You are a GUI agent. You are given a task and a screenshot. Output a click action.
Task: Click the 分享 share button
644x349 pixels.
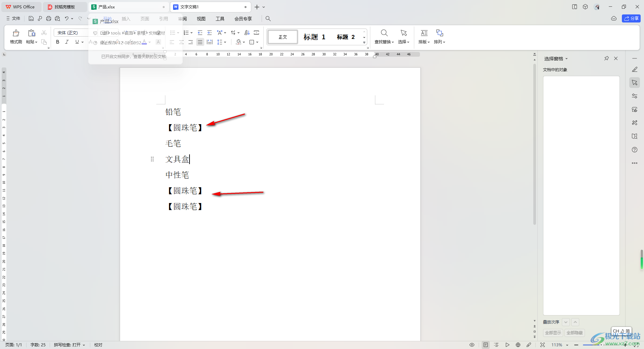pyautogui.click(x=631, y=18)
